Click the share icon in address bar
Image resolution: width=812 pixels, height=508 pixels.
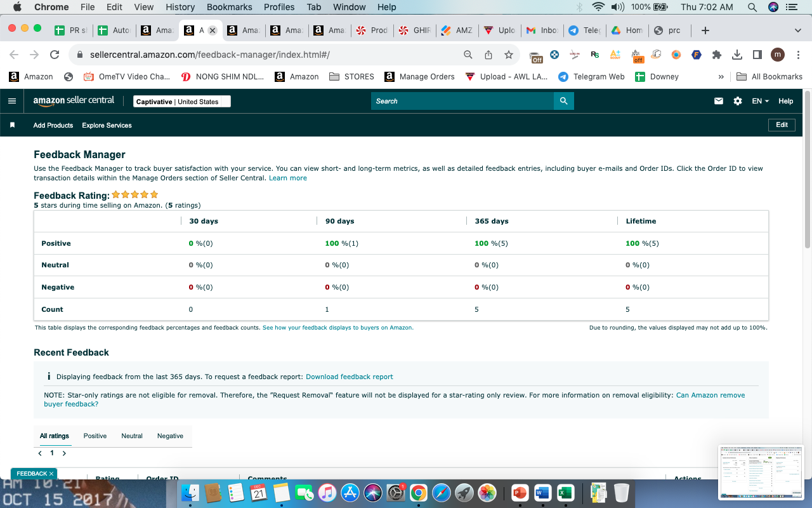[488, 55]
